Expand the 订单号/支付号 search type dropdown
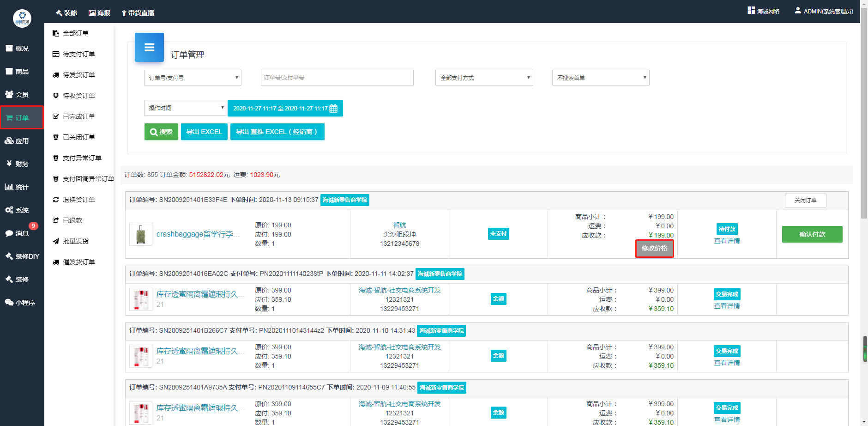This screenshot has height=426, width=868. [x=193, y=78]
